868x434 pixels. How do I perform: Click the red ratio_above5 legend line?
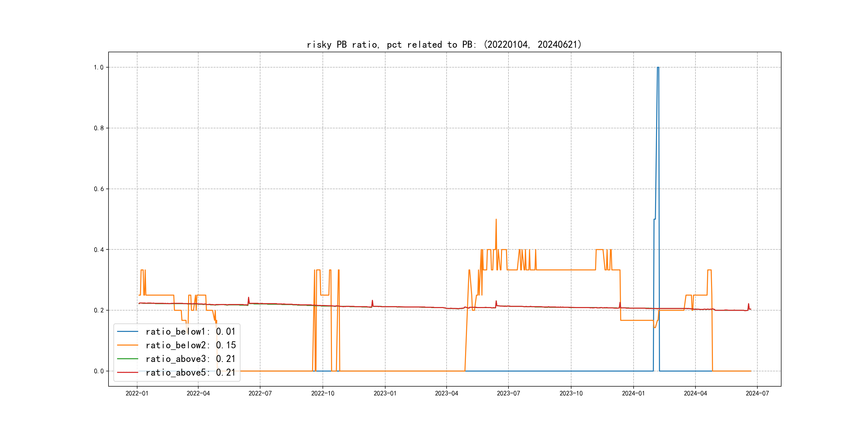[x=127, y=372]
